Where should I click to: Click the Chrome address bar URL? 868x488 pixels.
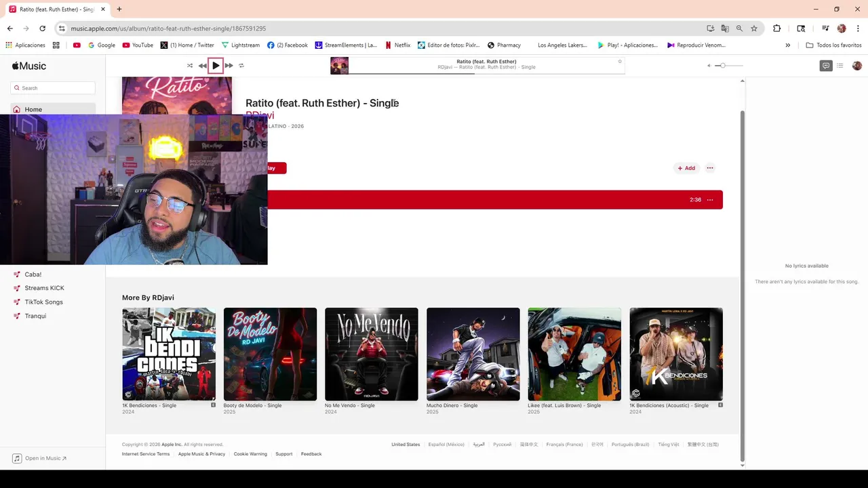click(x=168, y=28)
